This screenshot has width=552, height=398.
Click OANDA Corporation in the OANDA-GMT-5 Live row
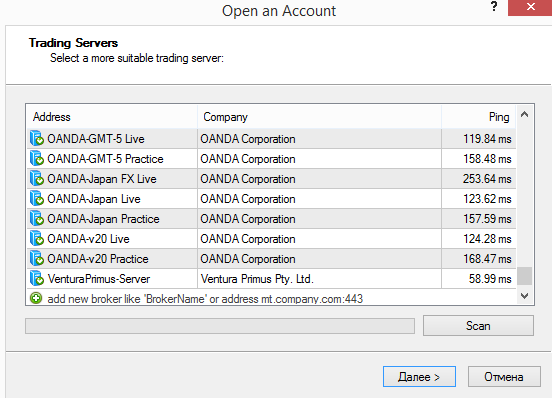(x=248, y=139)
